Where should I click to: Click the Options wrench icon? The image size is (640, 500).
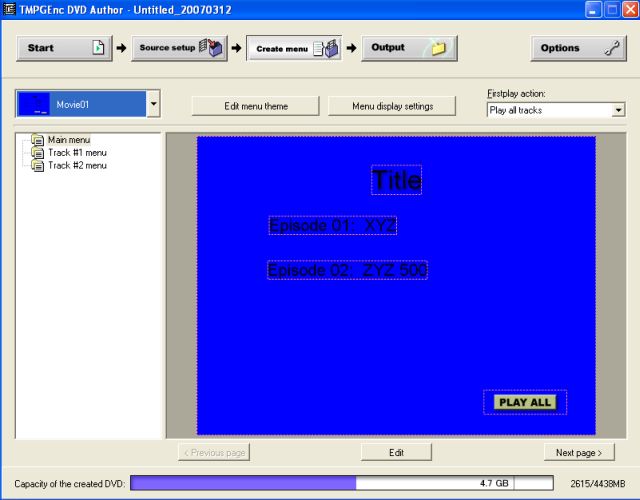point(612,48)
